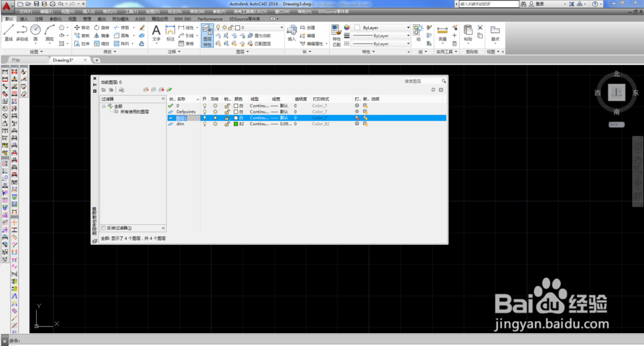
Task: Click the Mirror (镜像) tool
Action: [x=102, y=35]
